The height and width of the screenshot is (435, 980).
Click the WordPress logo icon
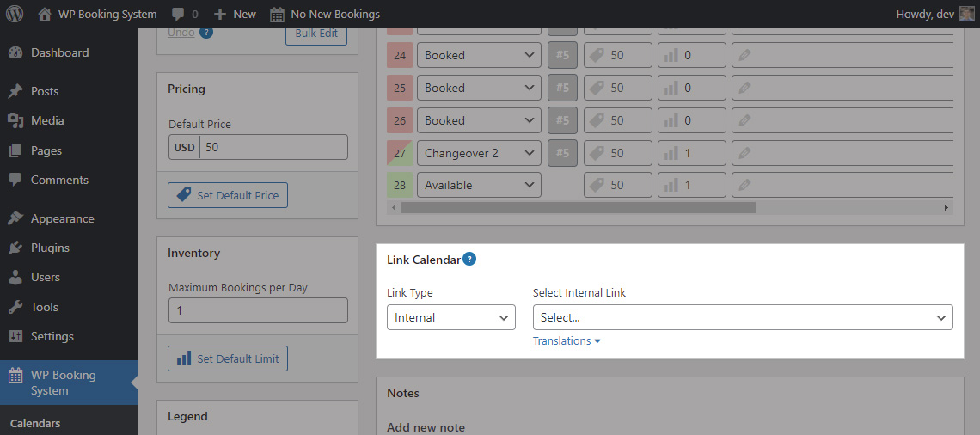tap(15, 14)
